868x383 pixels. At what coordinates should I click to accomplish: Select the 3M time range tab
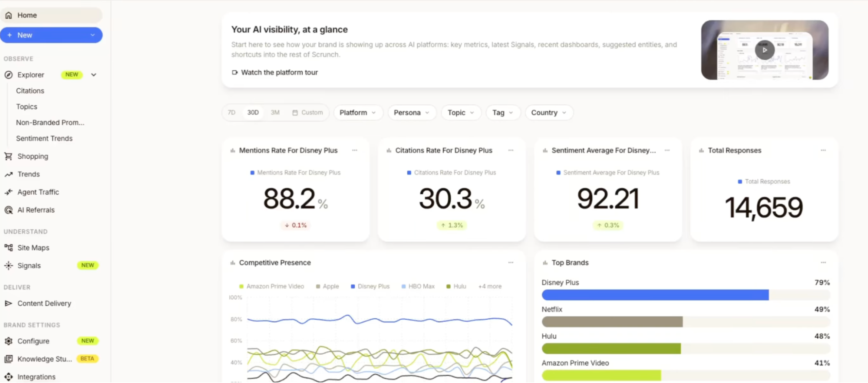click(x=275, y=112)
